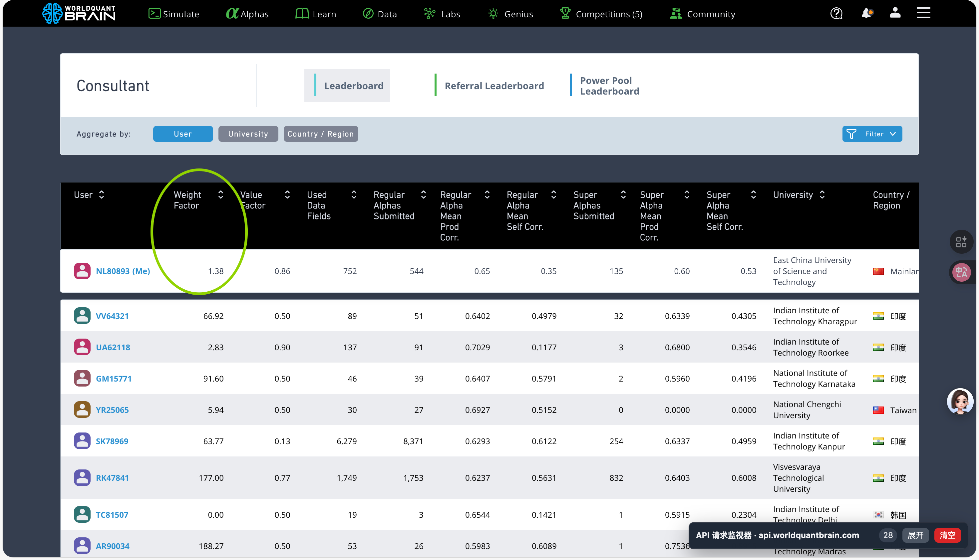Click the apps grid floating icon
979x560 pixels.
coord(961,242)
